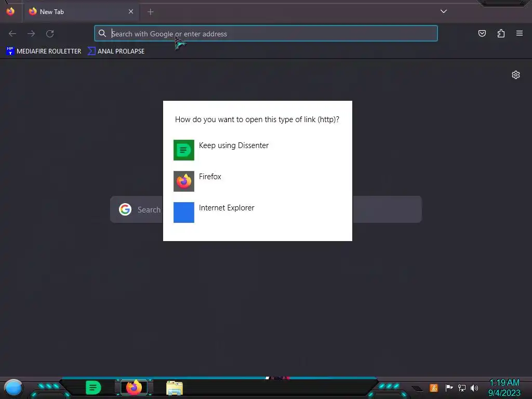Click the dialog heading about opening http links
The height and width of the screenshot is (399, 532).
coord(257,119)
